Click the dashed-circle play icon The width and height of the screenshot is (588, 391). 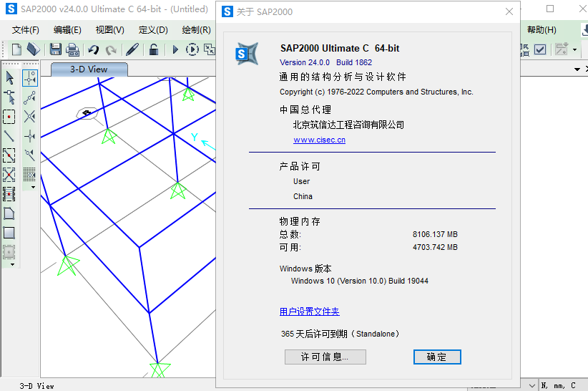pyautogui.click(x=192, y=49)
